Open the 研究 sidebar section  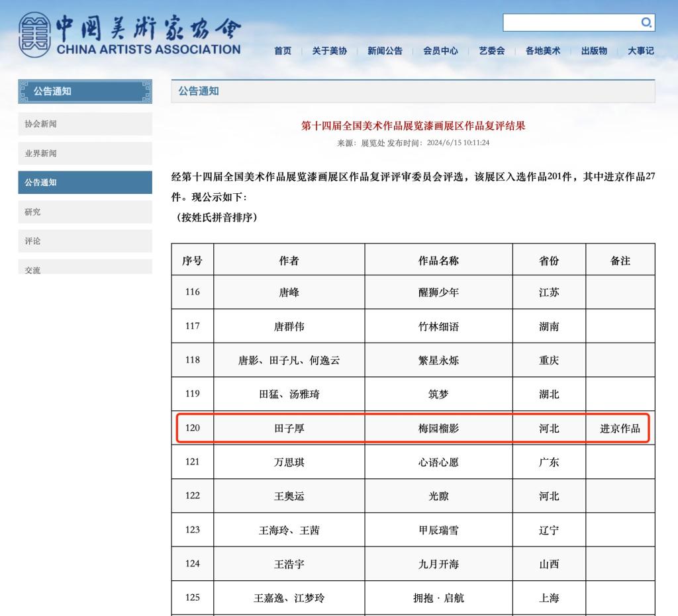tap(85, 212)
